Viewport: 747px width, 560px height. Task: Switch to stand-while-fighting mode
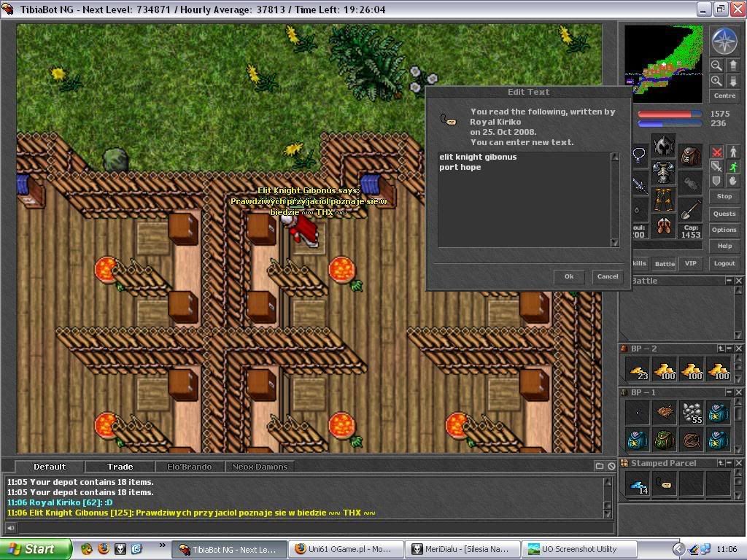click(733, 152)
